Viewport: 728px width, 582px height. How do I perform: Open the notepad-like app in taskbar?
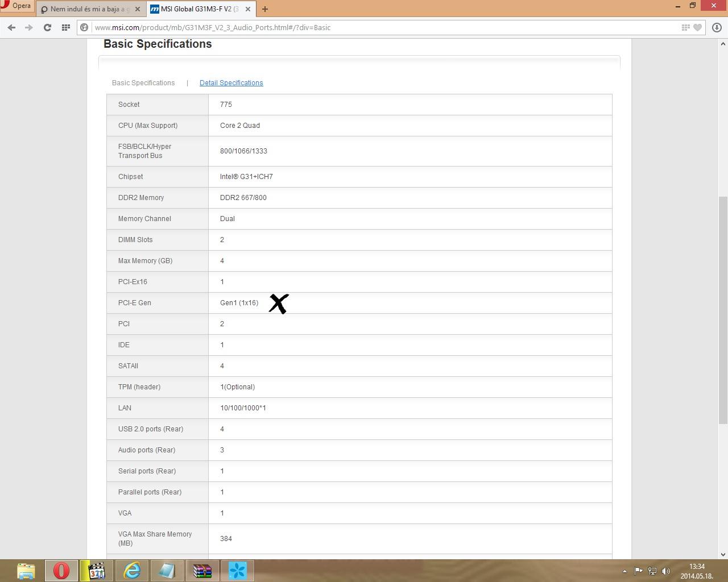pyautogui.click(x=167, y=571)
